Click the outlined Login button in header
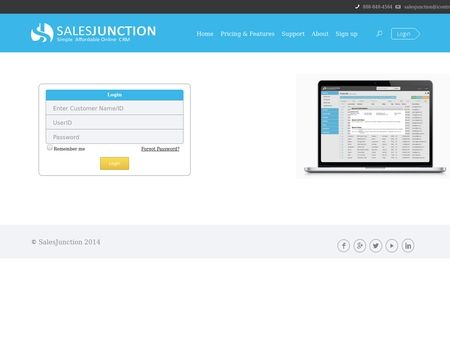This screenshot has height=360, width=450. (x=405, y=34)
